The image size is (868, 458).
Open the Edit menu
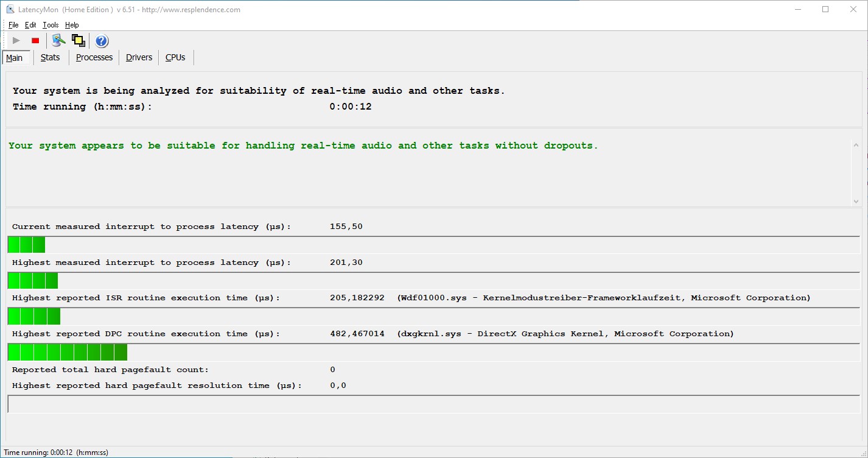click(x=30, y=25)
